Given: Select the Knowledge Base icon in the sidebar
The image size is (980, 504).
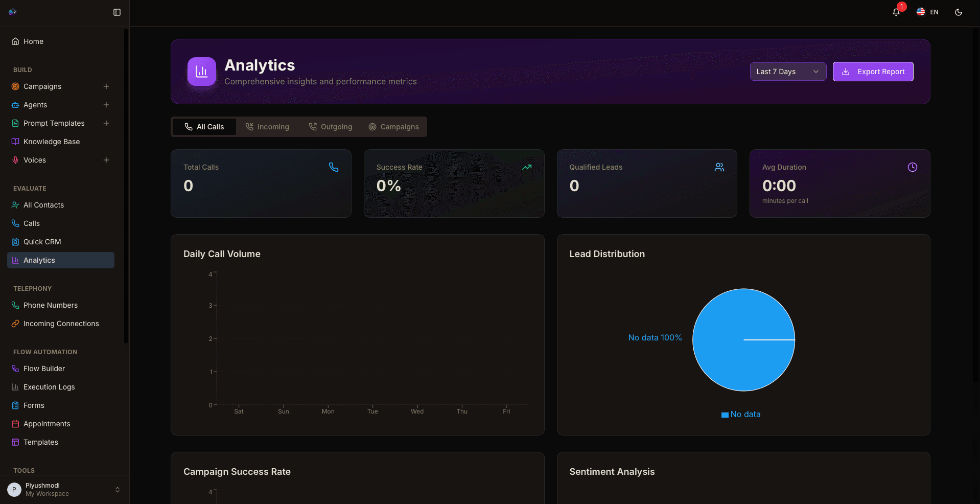Looking at the screenshot, I should pyautogui.click(x=15, y=142).
